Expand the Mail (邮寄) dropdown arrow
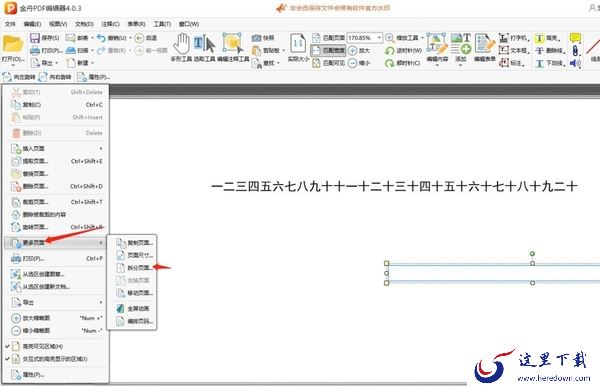The height and width of the screenshot is (386, 600). pyautogui.click(x=93, y=38)
